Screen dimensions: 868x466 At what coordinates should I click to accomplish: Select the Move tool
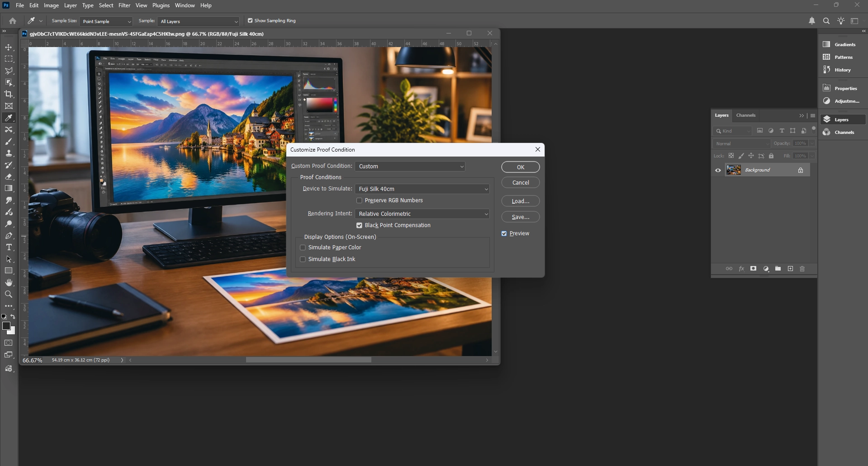tap(9, 48)
